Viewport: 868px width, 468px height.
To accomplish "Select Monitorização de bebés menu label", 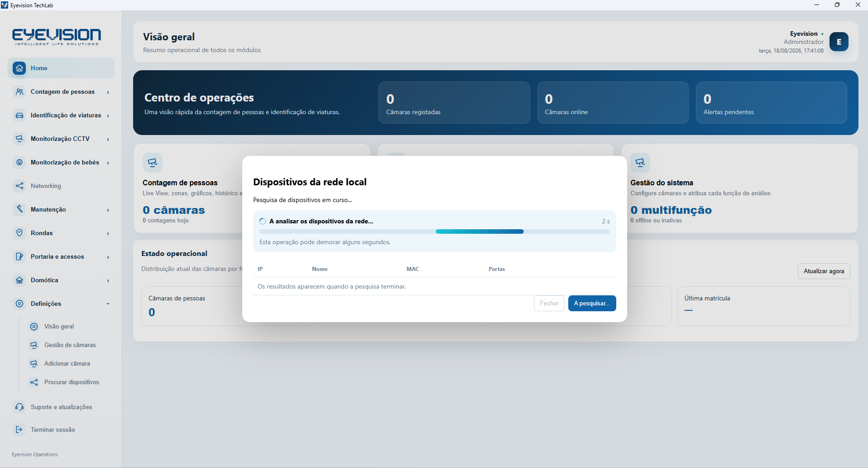I will pos(65,162).
